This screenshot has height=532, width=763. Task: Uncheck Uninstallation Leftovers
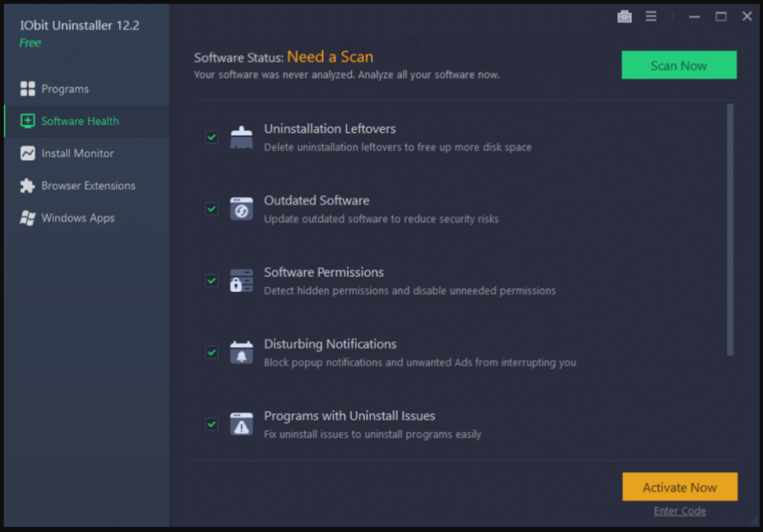[211, 136]
